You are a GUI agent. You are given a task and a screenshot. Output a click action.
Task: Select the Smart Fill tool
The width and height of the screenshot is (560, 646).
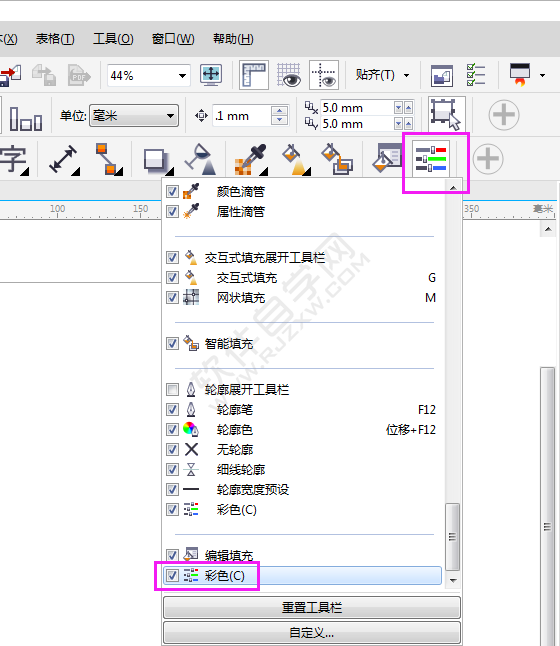pyautogui.click(x=337, y=159)
